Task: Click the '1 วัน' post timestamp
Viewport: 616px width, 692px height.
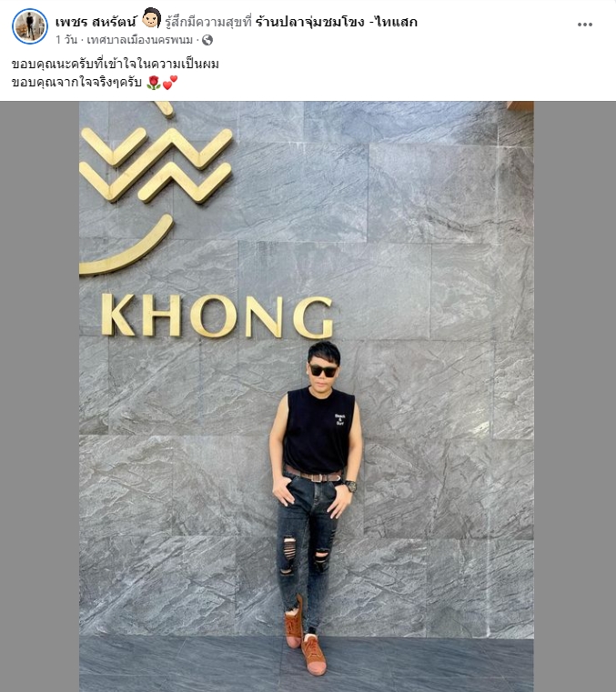Action: click(x=66, y=40)
